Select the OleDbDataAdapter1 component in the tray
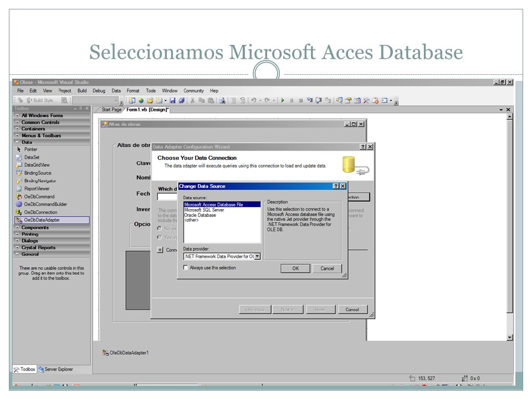The image size is (532, 399). pyautogui.click(x=125, y=353)
